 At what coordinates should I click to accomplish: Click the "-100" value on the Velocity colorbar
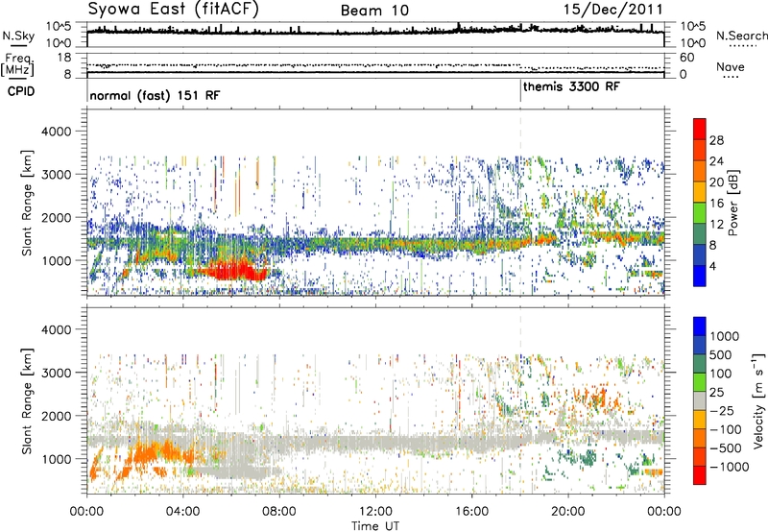(x=725, y=429)
